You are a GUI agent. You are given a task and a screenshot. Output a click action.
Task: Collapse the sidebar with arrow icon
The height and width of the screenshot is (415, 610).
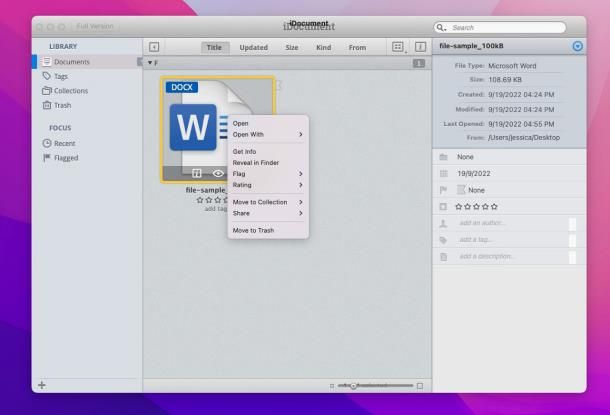[x=154, y=47]
